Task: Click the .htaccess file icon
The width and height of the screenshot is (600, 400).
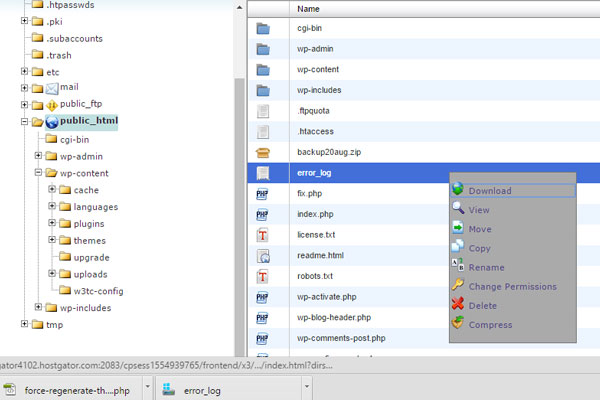Action: [263, 132]
